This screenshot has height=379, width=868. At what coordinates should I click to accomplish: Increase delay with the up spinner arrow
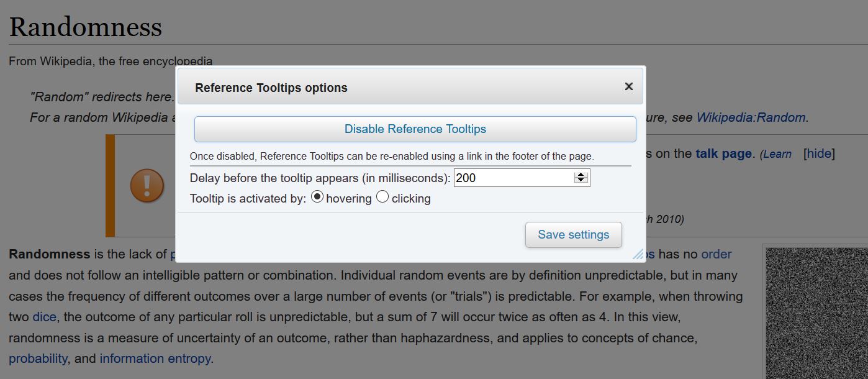[581, 175]
